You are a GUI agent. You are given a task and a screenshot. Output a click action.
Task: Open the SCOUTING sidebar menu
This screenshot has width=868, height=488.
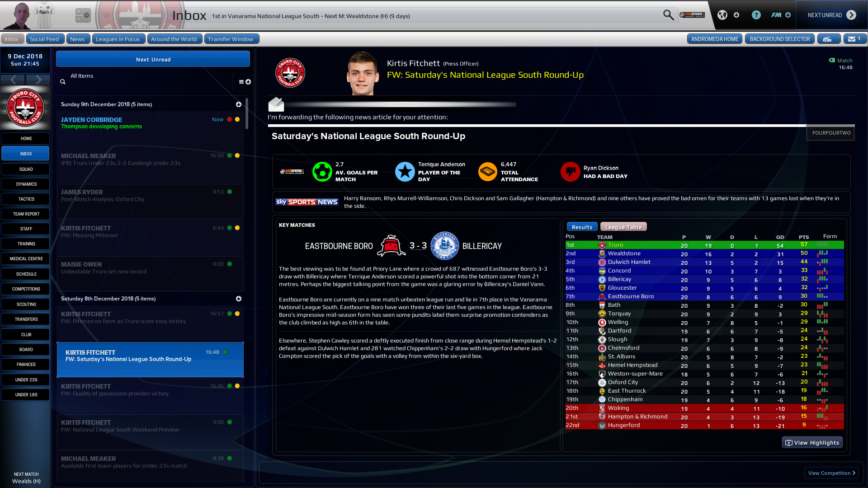pos(26,304)
